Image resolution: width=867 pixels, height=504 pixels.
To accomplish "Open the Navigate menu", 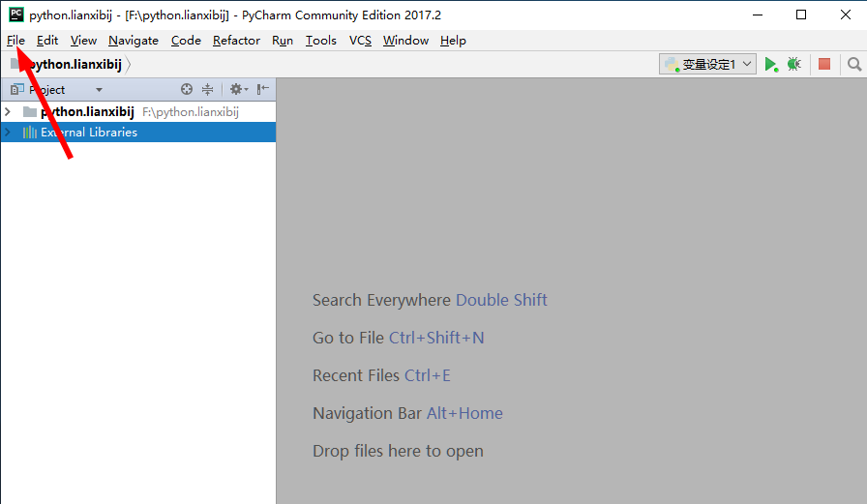I will point(134,41).
